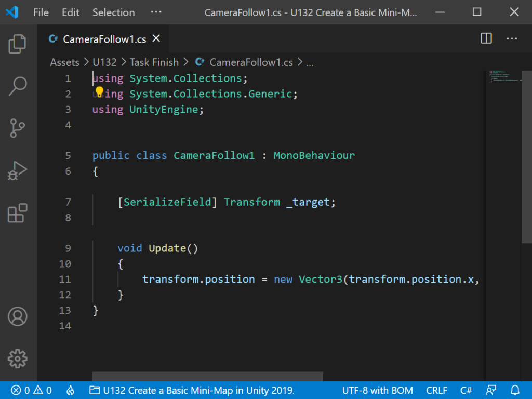This screenshot has width=532, height=399.
Task: Expand the hidden menu bar items ellipsis
Action: (156, 12)
